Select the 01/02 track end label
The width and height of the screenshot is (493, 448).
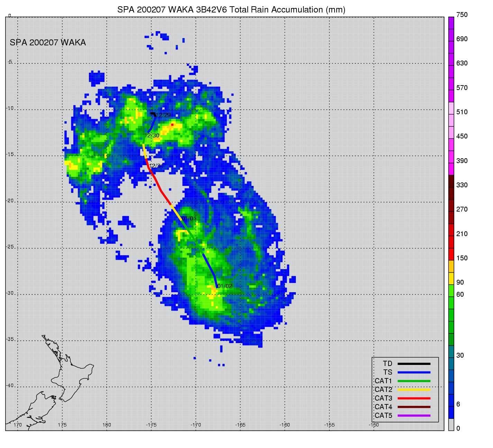tap(225, 286)
